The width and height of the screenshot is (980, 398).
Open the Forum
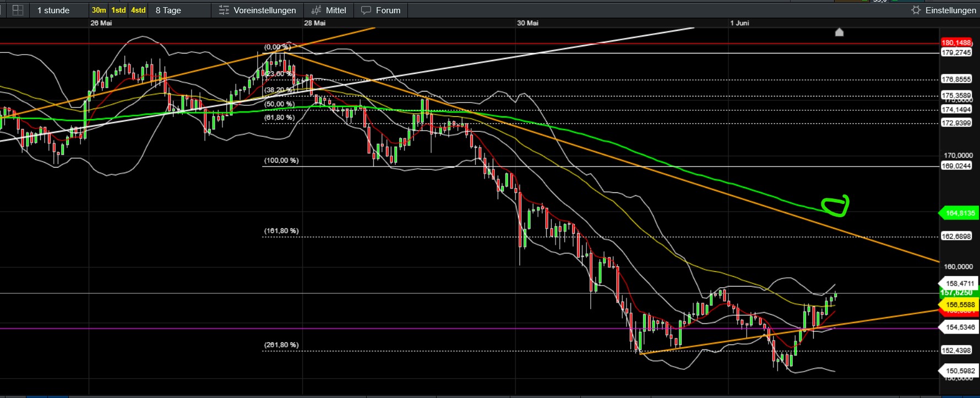click(380, 10)
